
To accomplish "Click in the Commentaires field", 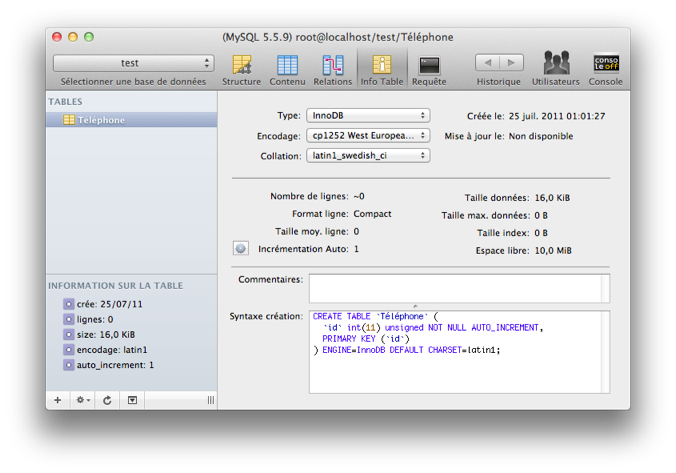I will click(459, 288).
